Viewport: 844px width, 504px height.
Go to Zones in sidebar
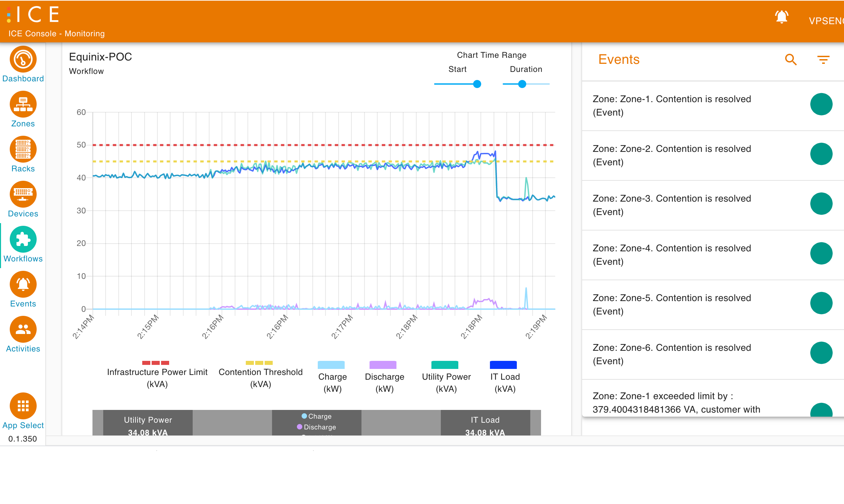23,104
